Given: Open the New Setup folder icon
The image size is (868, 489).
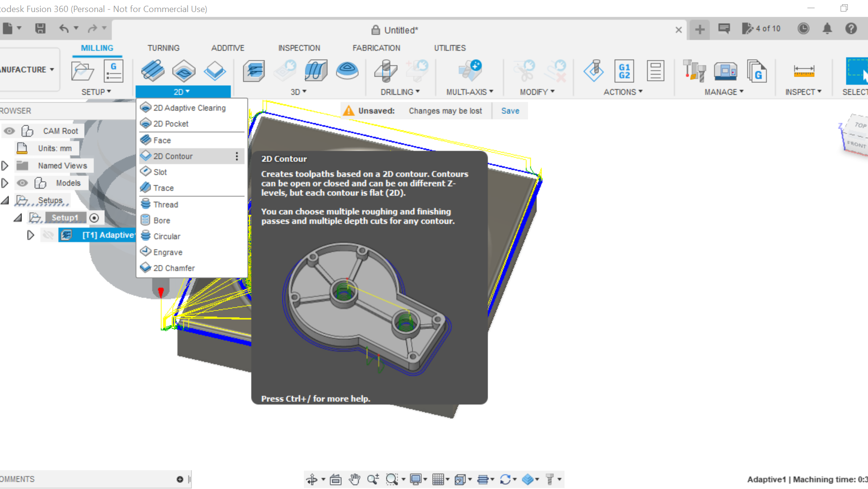Looking at the screenshot, I should [x=82, y=71].
